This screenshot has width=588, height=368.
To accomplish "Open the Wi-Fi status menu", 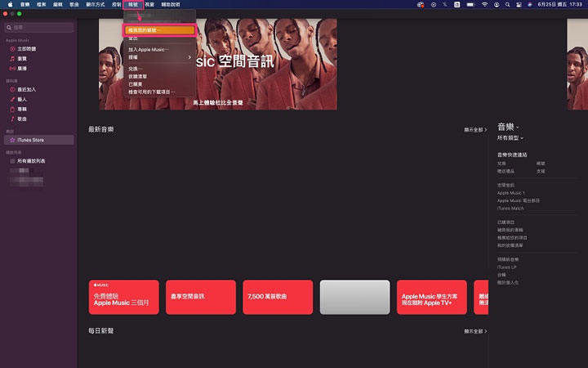I will click(x=484, y=5).
